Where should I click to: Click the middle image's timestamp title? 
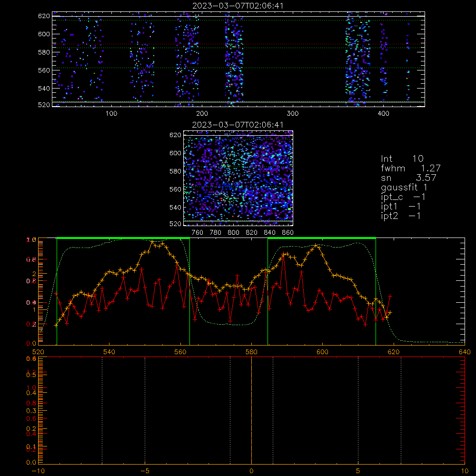coord(238,125)
